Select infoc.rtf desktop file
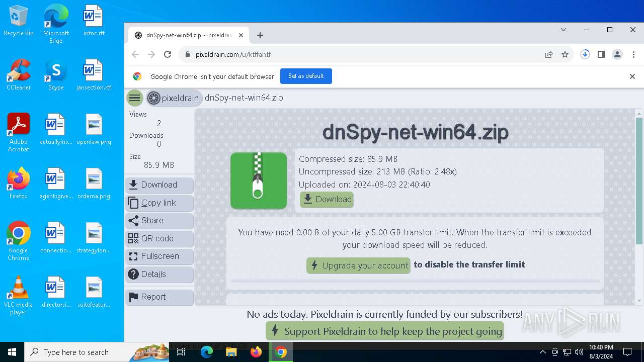Screen dimensions: 644x362 click(94, 21)
